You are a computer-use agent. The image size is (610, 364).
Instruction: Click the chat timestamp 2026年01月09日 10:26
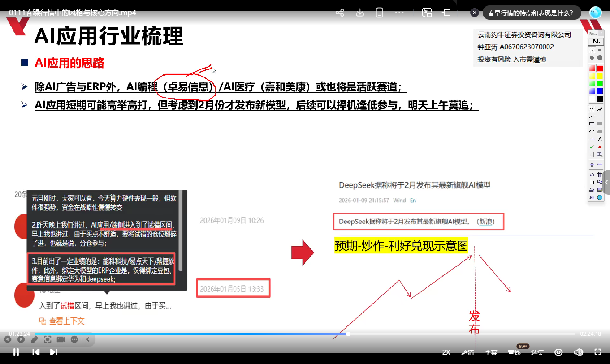(232, 220)
